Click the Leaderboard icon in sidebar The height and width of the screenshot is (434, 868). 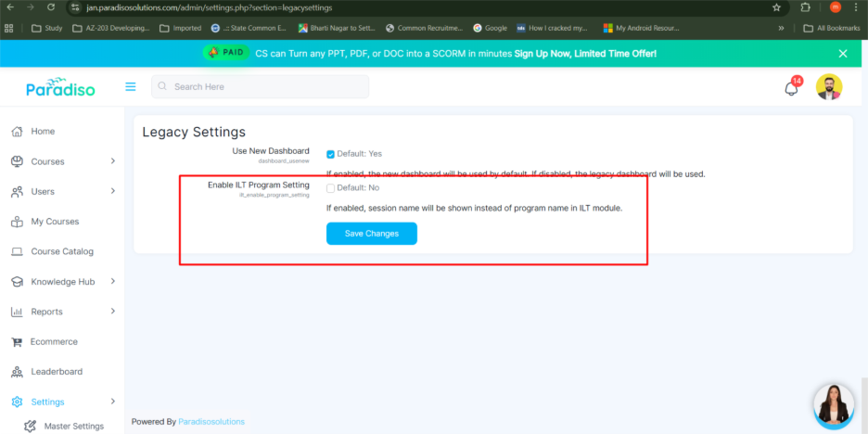[17, 372]
